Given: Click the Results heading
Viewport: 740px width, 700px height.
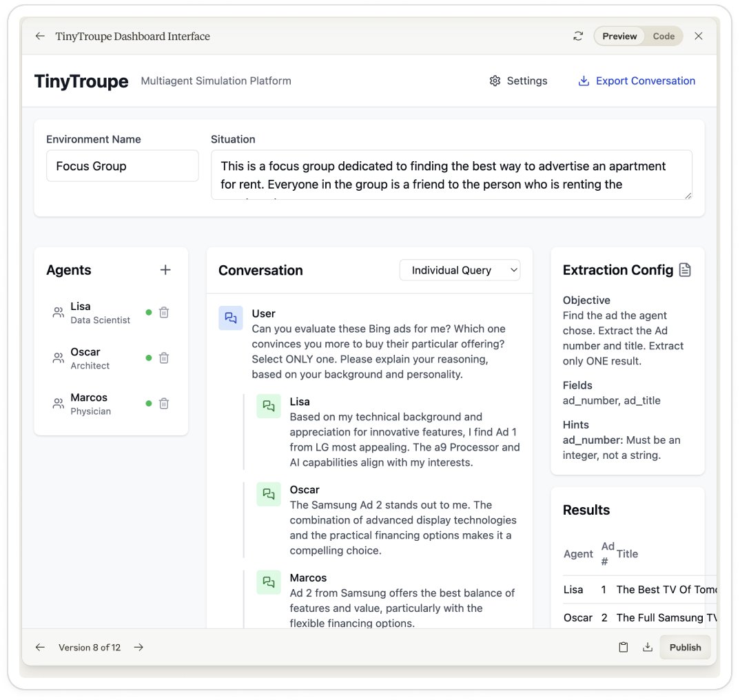Looking at the screenshot, I should click(586, 510).
